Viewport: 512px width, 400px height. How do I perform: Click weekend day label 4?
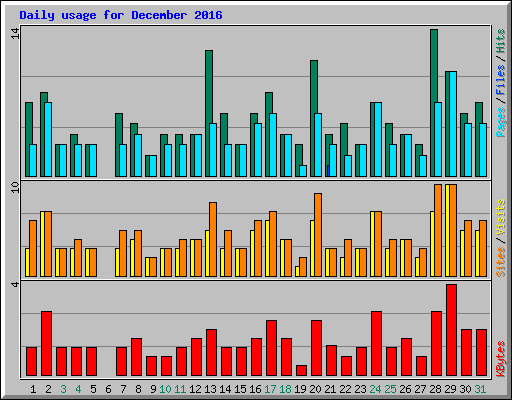pos(78,389)
